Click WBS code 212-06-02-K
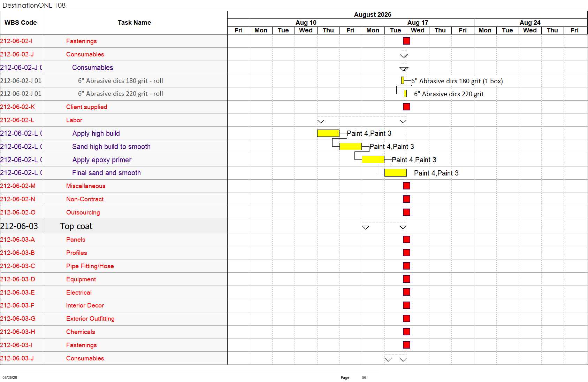The height and width of the screenshot is (382, 588). [17, 107]
